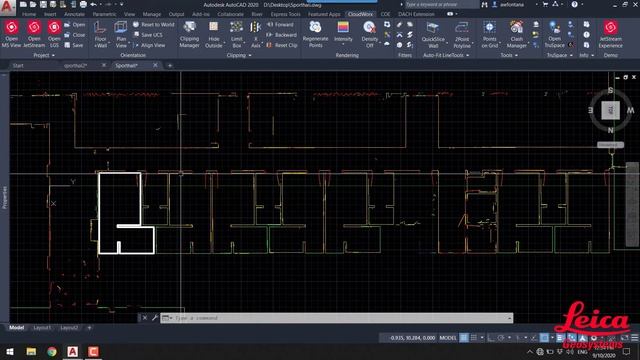Open the Clash Manager dropdown arrow
The height and width of the screenshot is (360, 640).
pyautogui.click(x=528, y=42)
